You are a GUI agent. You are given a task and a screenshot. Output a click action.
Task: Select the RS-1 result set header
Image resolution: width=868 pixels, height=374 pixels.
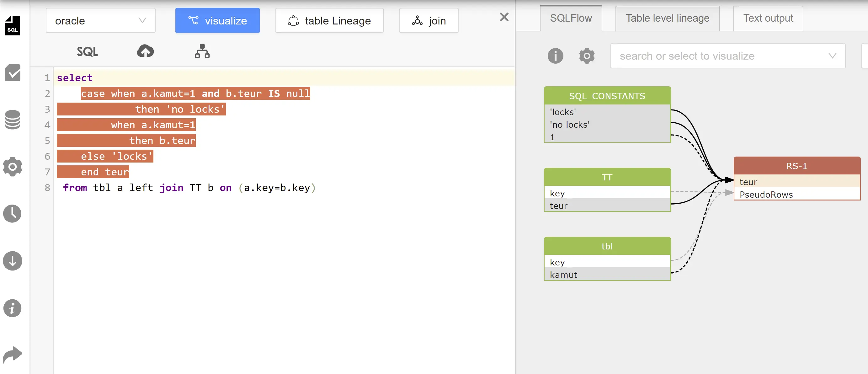797,166
